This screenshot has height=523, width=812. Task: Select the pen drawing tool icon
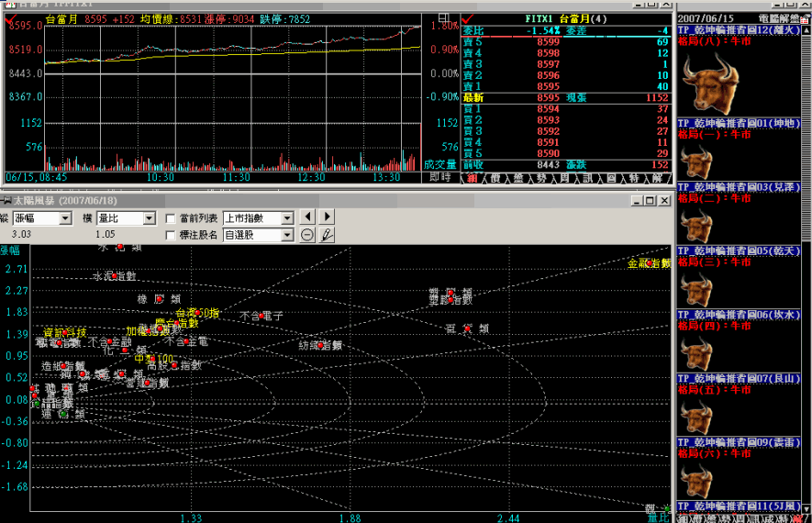(327, 235)
